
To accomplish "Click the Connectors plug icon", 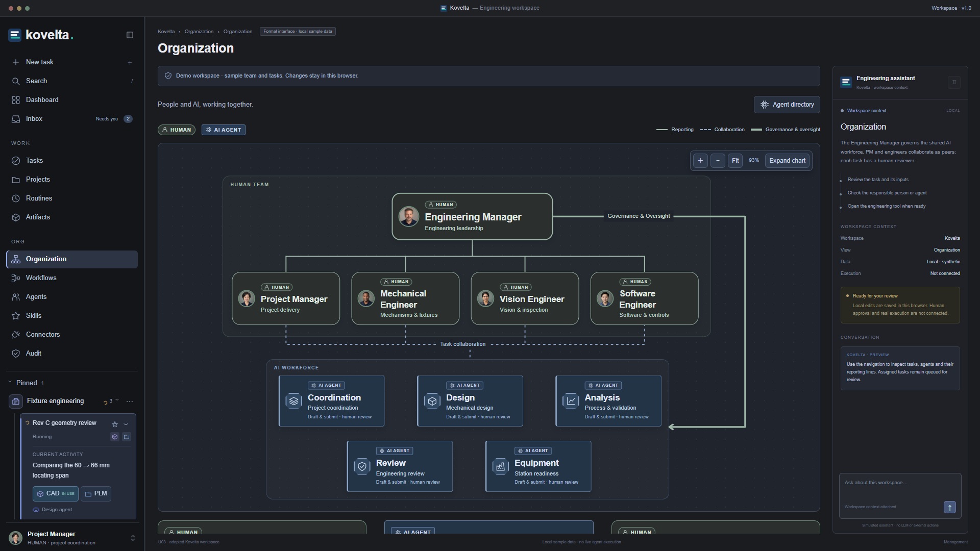I will click(x=16, y=335).
